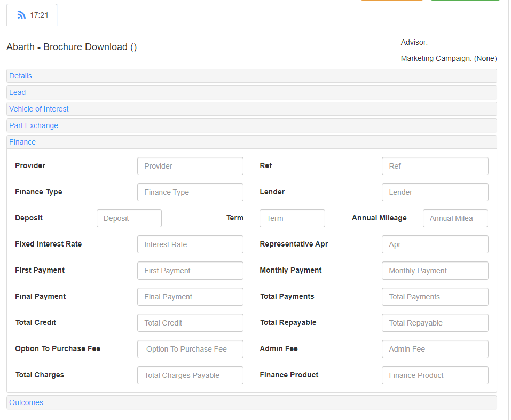The width and height of the screenshot is (511, 420).
Task: Click the Provider input field
Action: tap(190, 166)
